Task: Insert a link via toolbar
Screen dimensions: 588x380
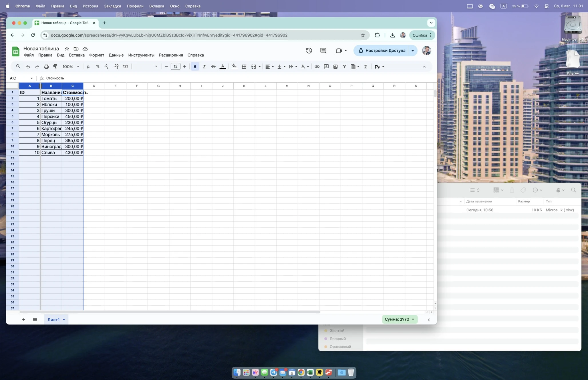Action: [317, 66]
